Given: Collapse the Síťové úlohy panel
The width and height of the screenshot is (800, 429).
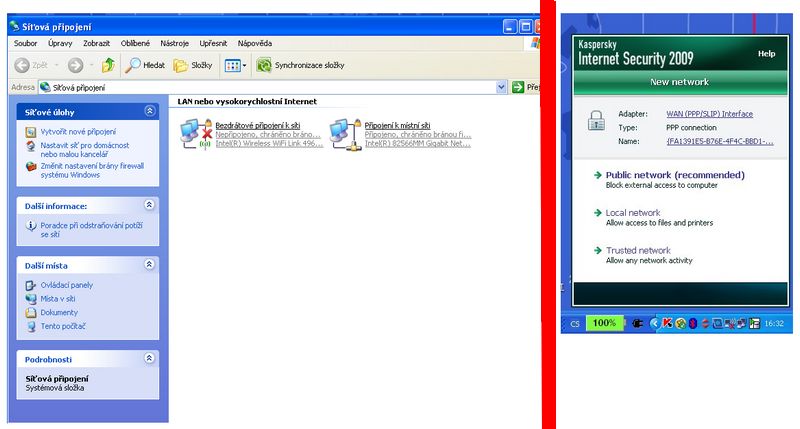Looking at the screenshot, I should [149, 111].
